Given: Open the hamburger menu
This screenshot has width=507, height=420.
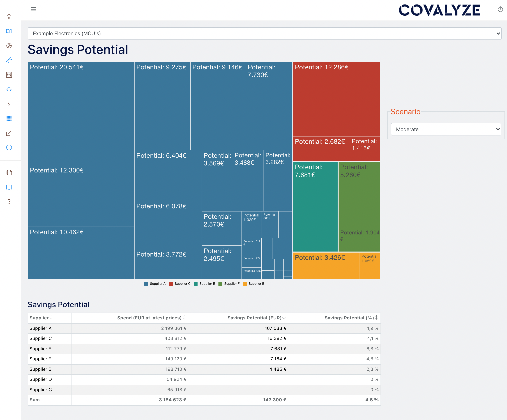Looking at the screenshot, I should [x=34, y=9].
